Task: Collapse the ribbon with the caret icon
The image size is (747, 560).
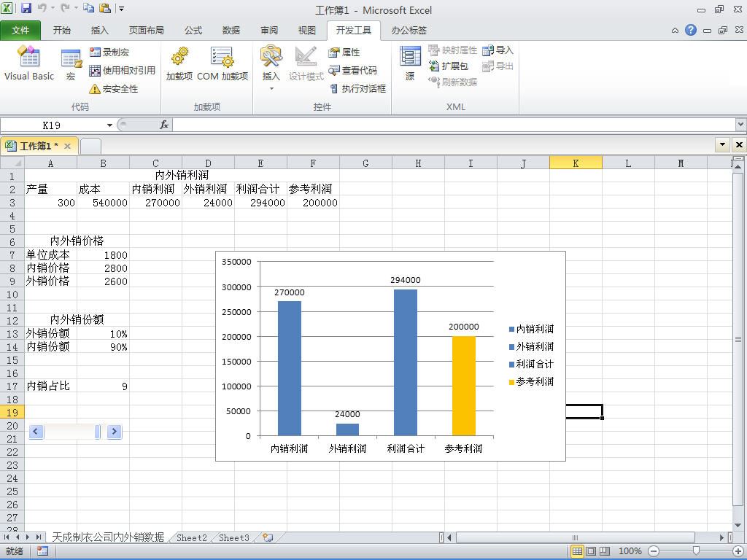Action: tap(675, 31)
